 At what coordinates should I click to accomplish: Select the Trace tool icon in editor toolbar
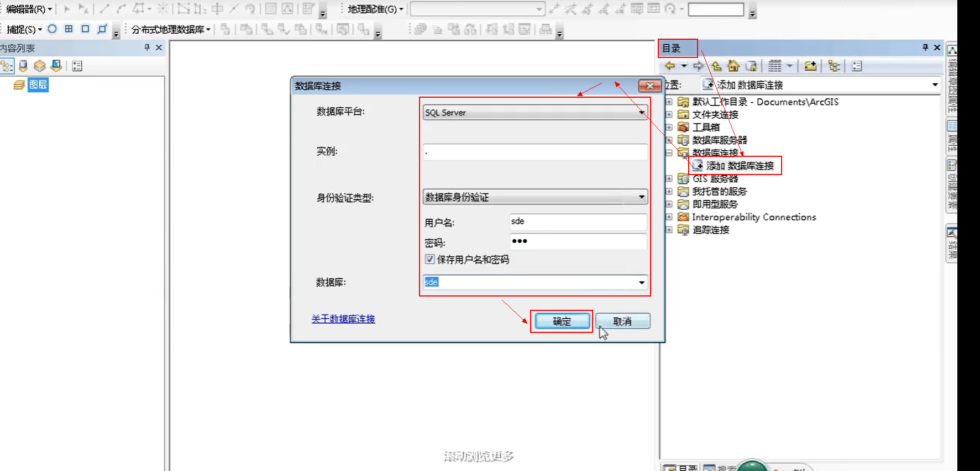tap(138, 9)
